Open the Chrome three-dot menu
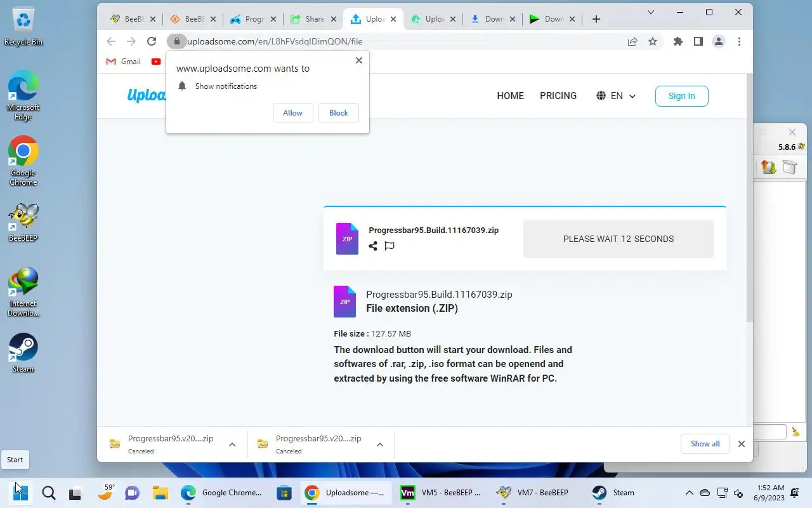 pos(739,41)
